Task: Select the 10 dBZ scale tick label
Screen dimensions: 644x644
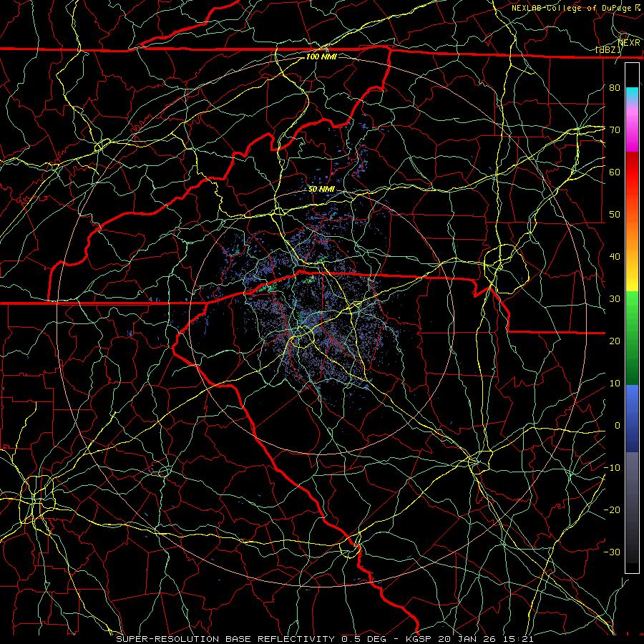Action: 615,384
